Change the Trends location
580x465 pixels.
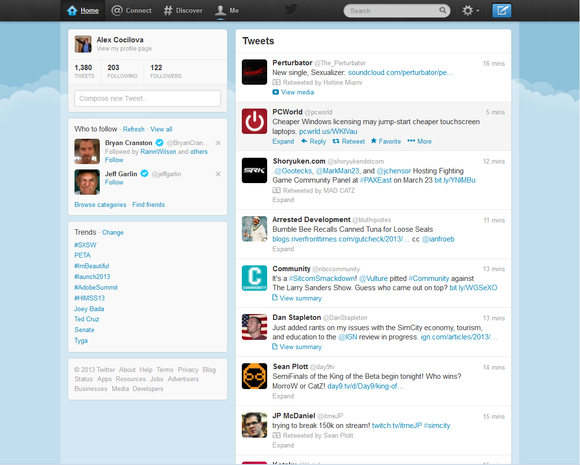click(x=113, y=232)
